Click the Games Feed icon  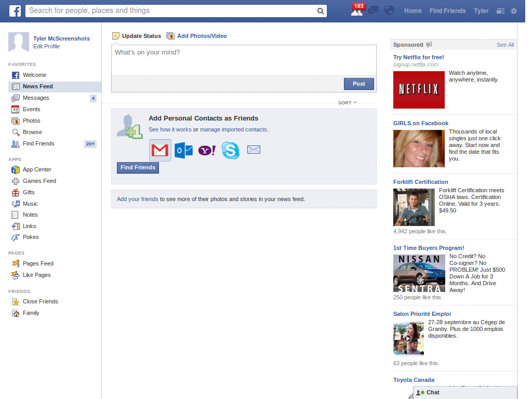[x=16, y=181]
